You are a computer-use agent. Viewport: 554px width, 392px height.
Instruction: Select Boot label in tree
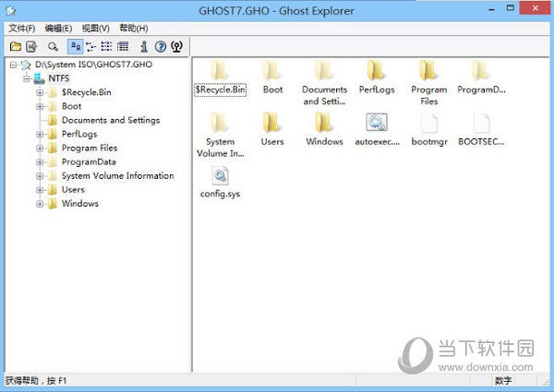click(x=71, y=106)
